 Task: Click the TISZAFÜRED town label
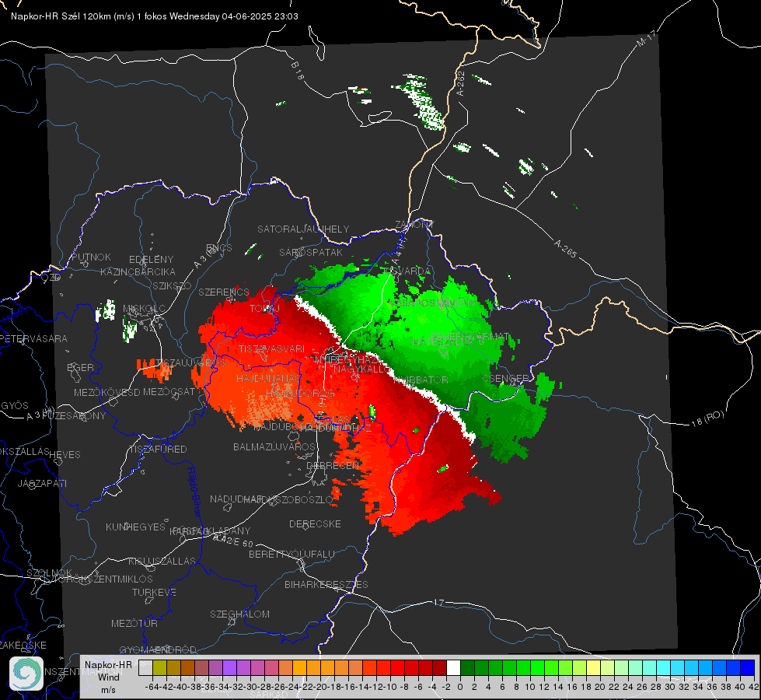click(158, 450)
